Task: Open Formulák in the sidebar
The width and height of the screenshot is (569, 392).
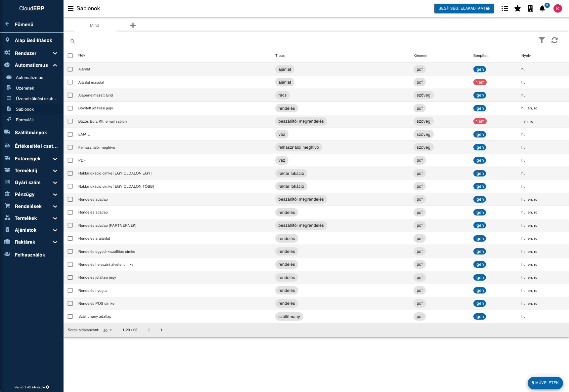Action: coord(25,120)
